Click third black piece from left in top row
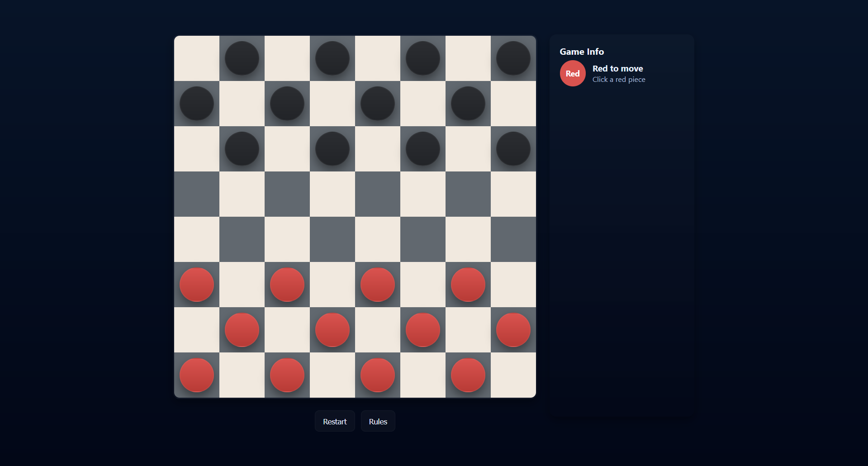868x466 pixels. coord(423,58)
